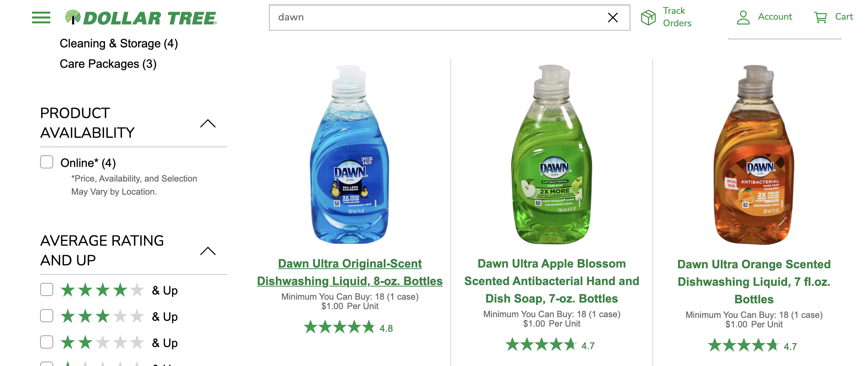Click the 4.7 stars under Apple Blossom soap
This screenshot has height=366, width=868.
(550, 345)
